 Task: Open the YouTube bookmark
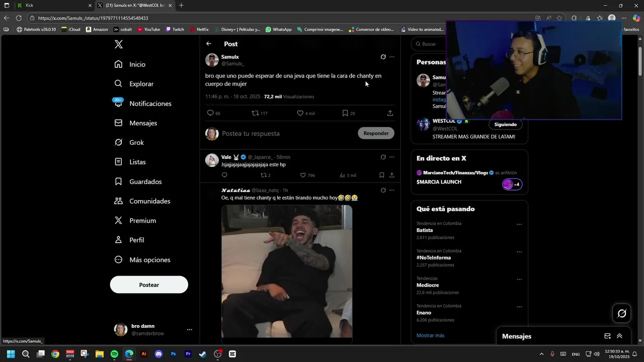pos(148,30)
